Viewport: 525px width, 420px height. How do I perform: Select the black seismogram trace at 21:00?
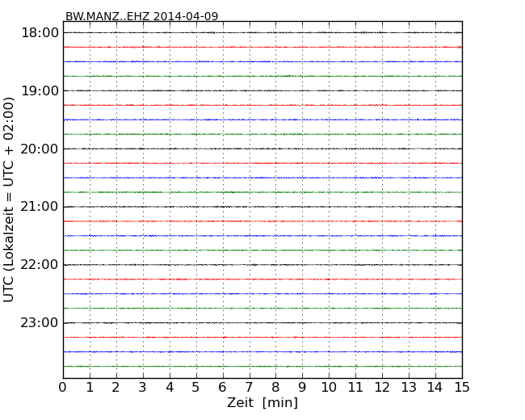click(262, 207)
